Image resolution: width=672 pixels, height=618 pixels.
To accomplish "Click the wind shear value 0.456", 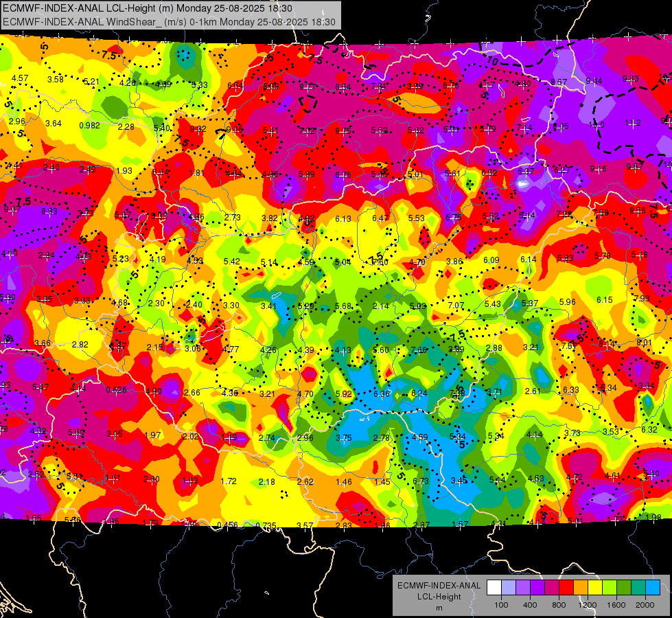I will pos(228,525).
